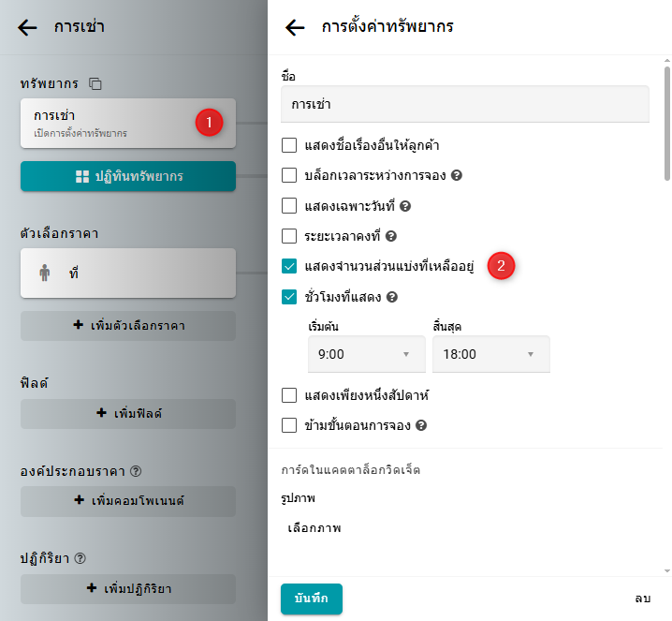The width and height of the screenshot is (672, 621).
Task: Select the ที่ price option item
Action: 127,274
